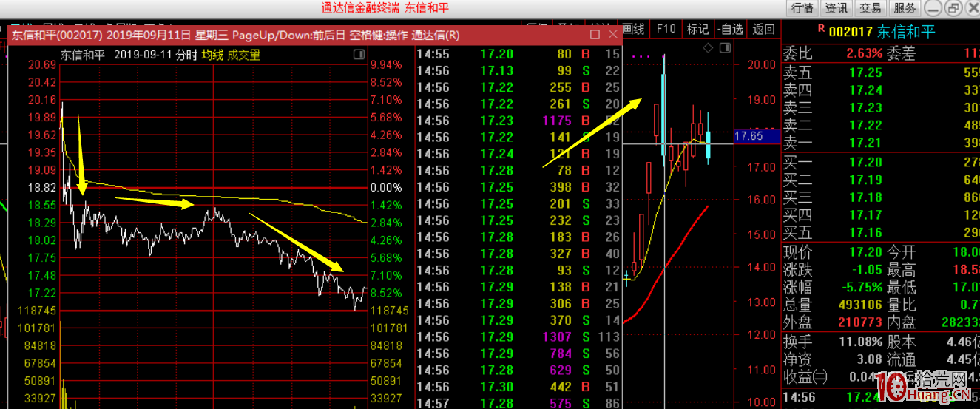Open the 行情 menu
980x409 pixels.
tap(802, 8)
